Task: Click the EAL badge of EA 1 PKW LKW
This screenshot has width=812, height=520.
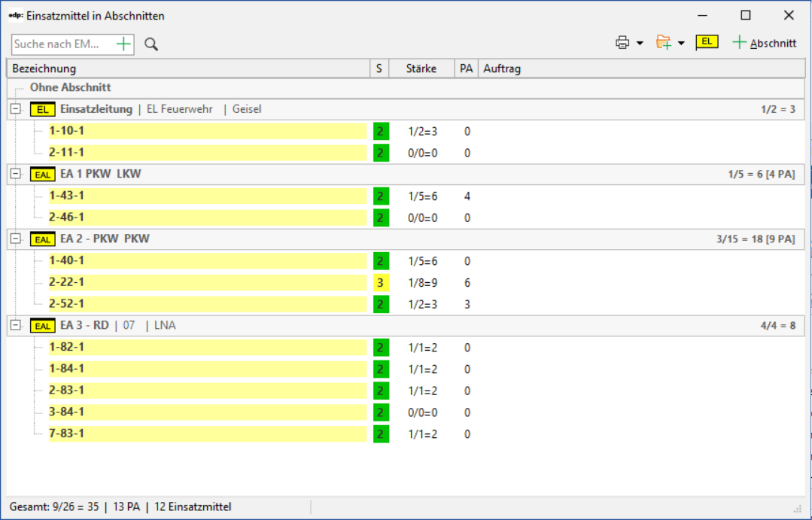Action: (42, 175)
